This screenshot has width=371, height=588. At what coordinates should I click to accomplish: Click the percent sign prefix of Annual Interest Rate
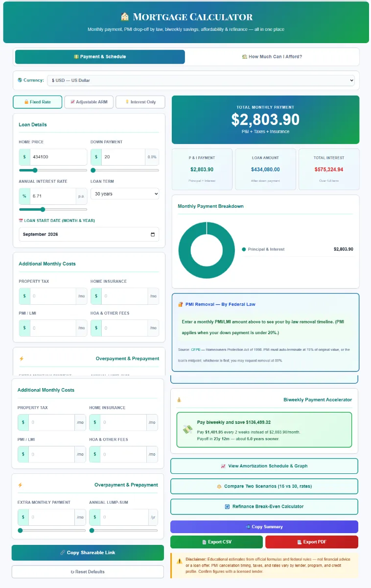[x=24, y=196]
